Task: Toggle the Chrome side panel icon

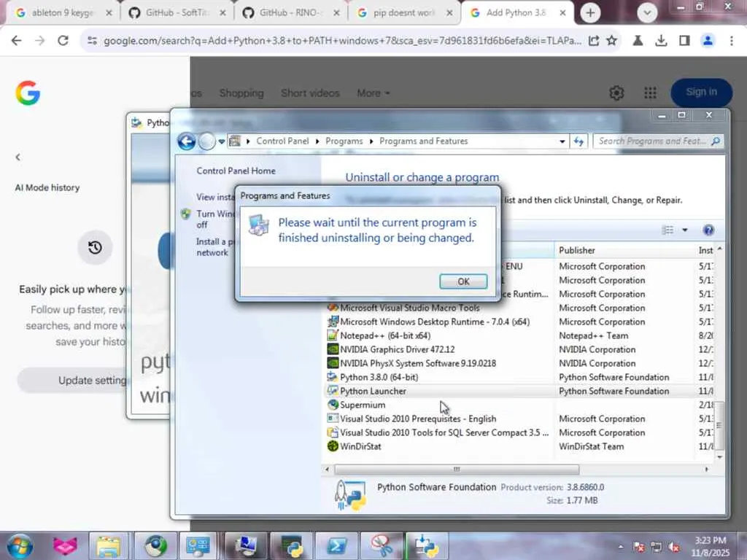Action: coord(684,41)
